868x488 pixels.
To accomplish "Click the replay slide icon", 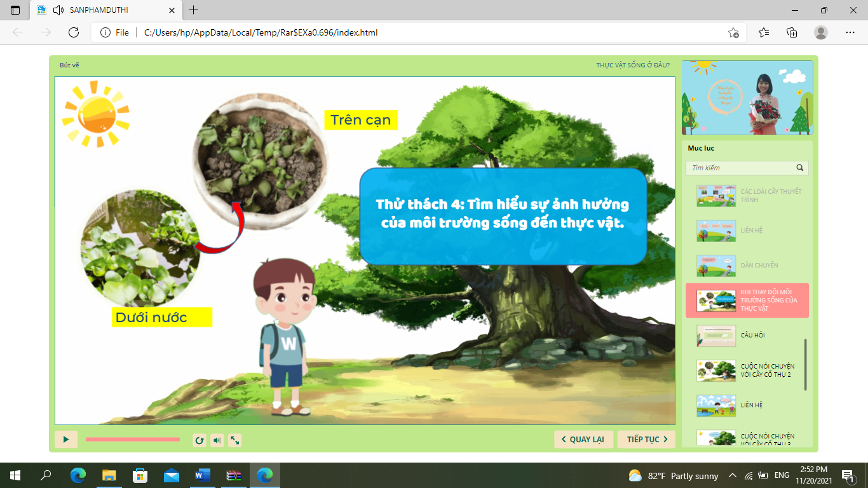I will click(x=200, y=440).
